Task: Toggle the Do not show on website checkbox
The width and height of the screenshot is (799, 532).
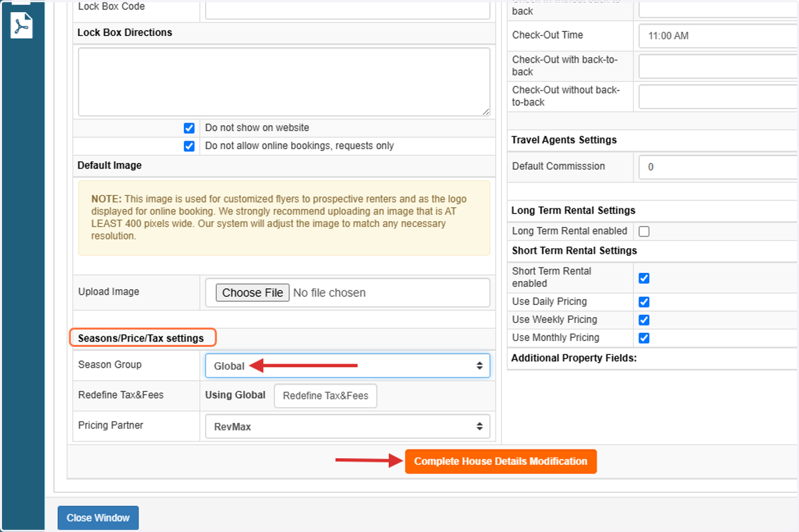Action: (x=189, y=128)
